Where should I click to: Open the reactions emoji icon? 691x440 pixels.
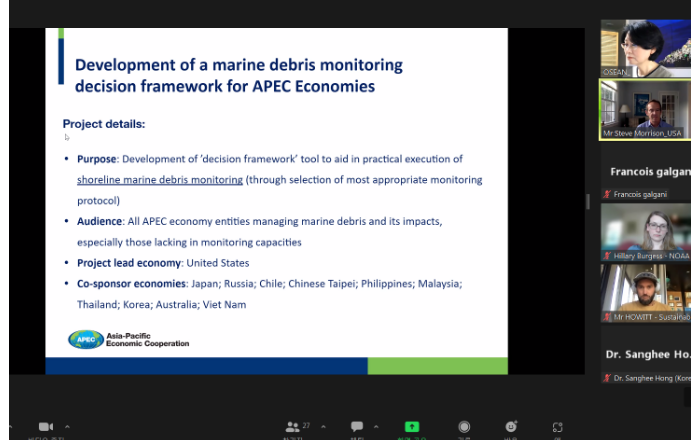click(x=511, y=426)
